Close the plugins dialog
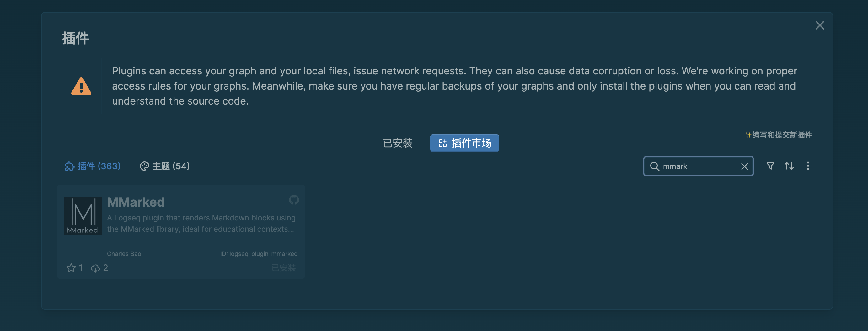 tap(819, 25)
